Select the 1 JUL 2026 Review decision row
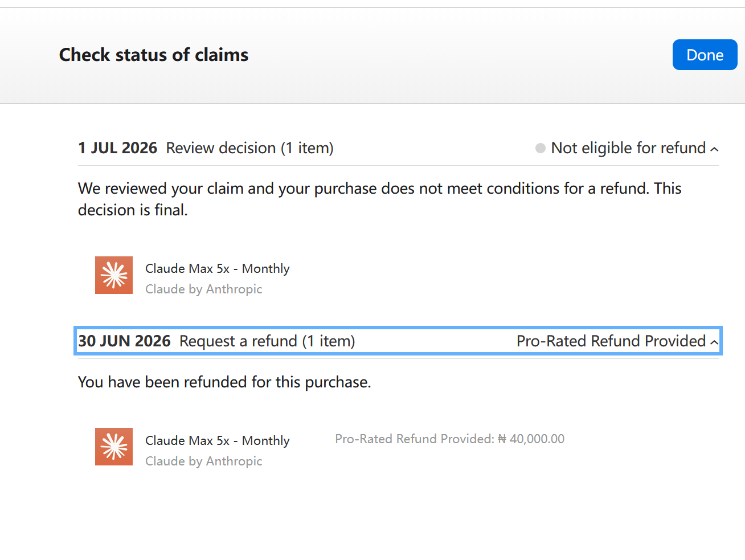This screenshot has height=560, width=745. click(398, 148)
